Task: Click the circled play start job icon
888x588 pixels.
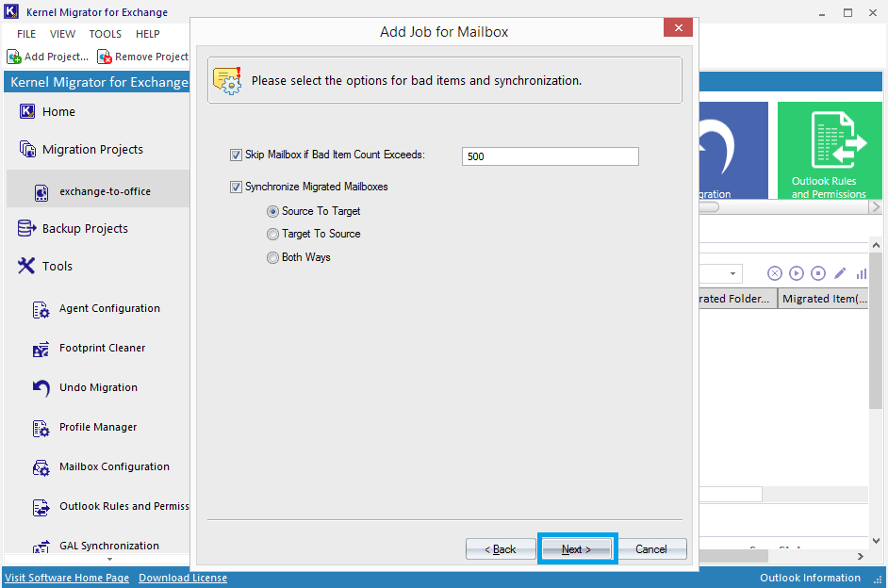Action: coord(797,274)
